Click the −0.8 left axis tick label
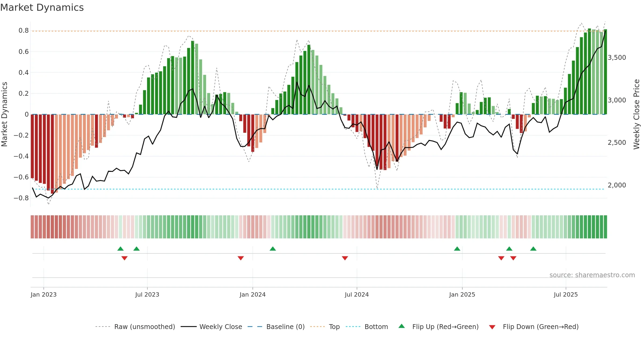 (x=21, y=198)
